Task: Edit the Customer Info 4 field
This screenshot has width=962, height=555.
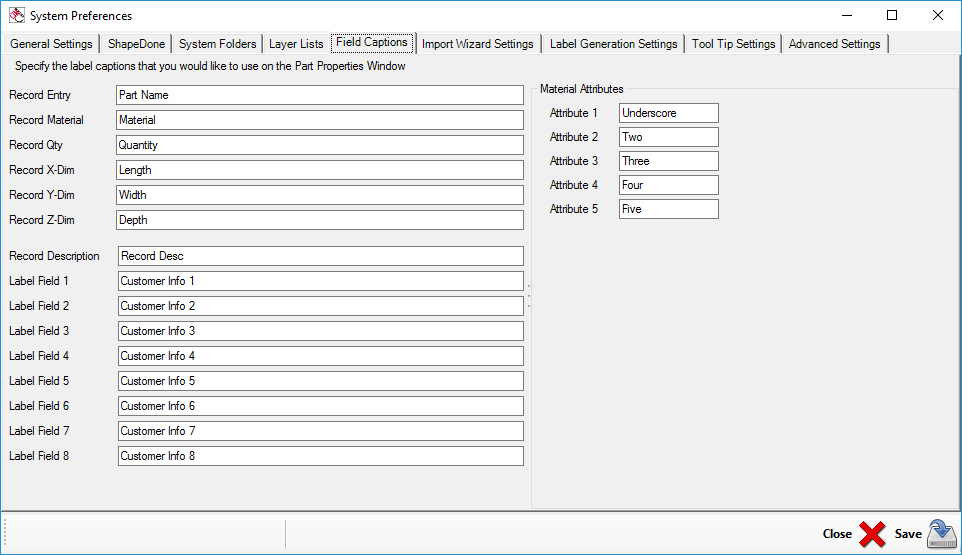Action: click(x=321, y=356)
